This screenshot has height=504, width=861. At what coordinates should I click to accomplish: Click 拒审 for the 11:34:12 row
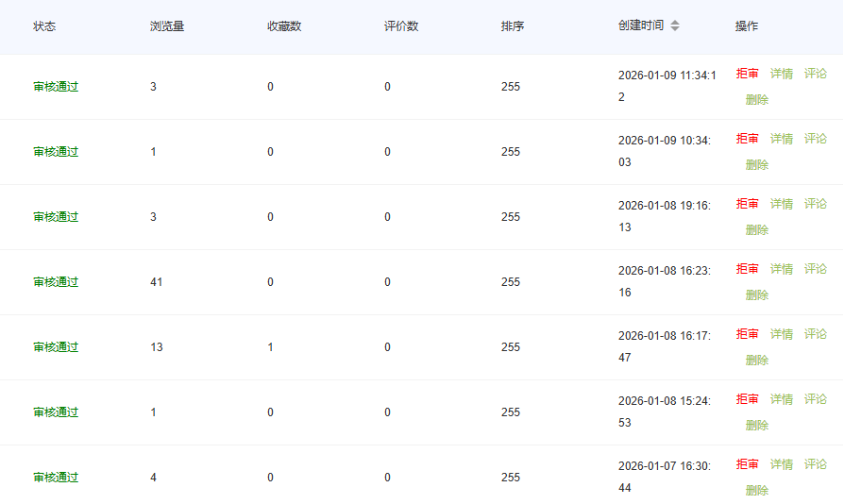[x=747, y=74]
